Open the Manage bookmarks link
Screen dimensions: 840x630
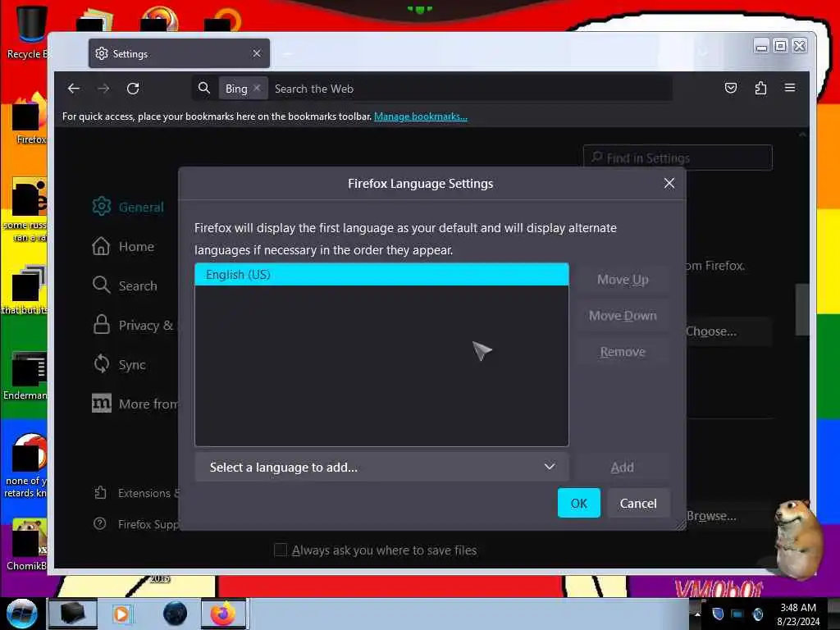pos(421,116)
